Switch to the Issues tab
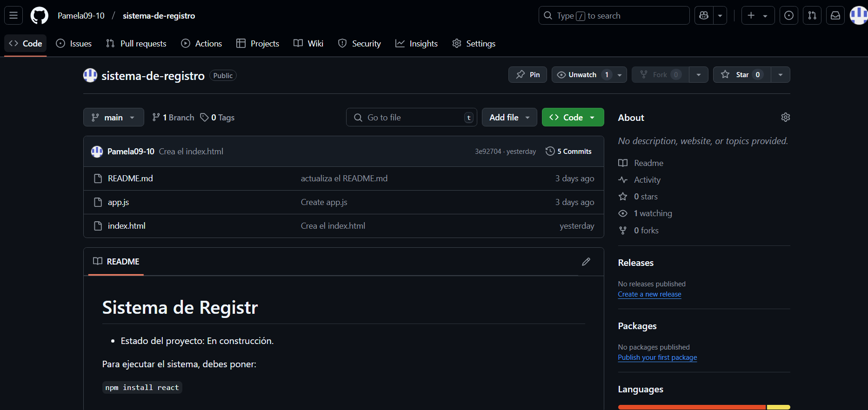This screenshot has width=868, height=410. coord(74,43)
